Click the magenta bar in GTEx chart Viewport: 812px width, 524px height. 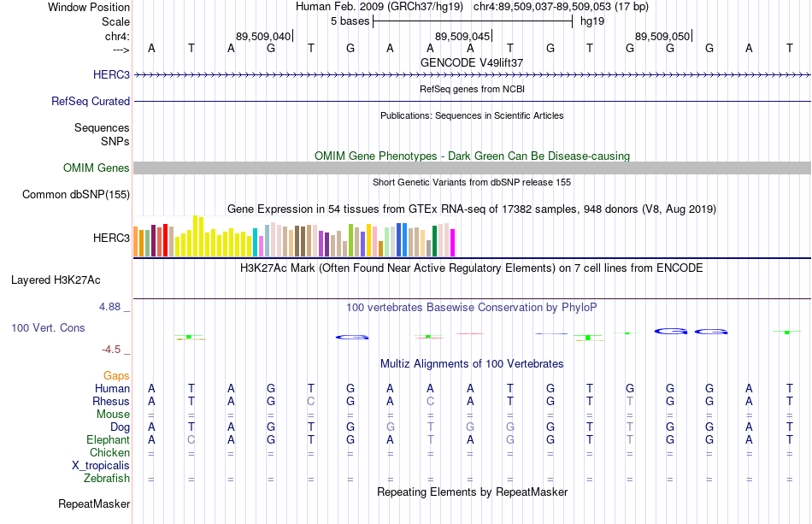pos(453,242)
